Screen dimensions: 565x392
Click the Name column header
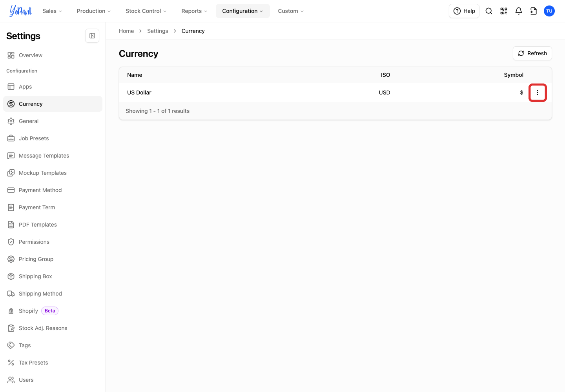(135, 75)
